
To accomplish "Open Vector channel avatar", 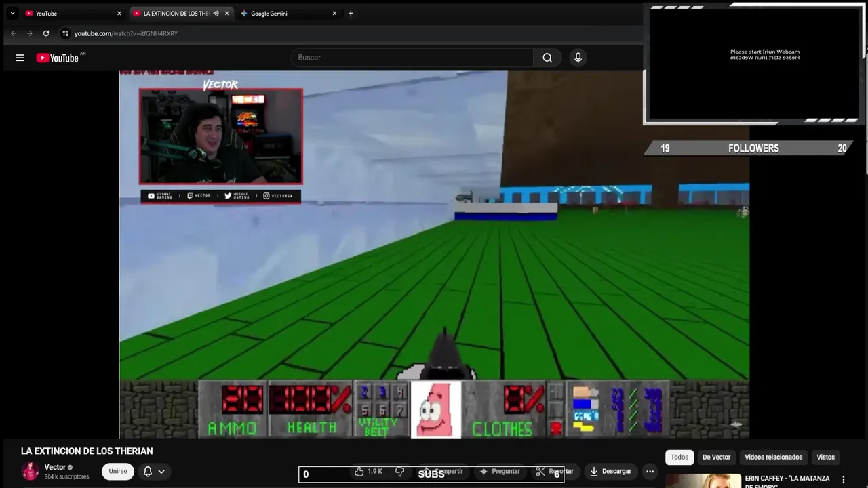I will [31, 471].
